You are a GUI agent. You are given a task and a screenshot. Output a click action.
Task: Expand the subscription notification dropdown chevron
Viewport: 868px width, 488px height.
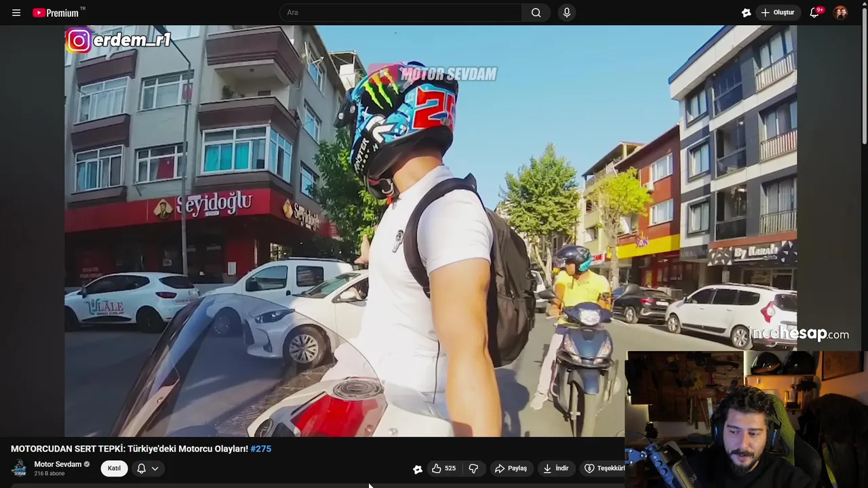pyautogui.click(x=155, y=468)
